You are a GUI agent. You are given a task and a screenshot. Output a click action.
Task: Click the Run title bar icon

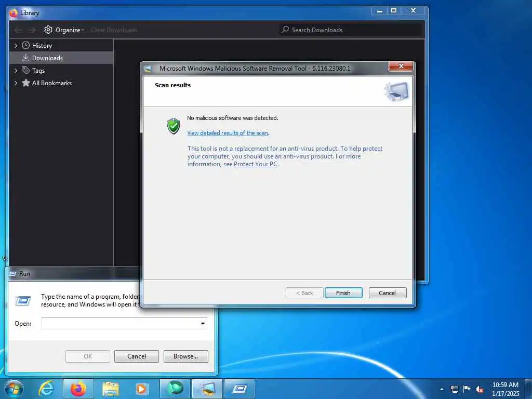pyautogui.click(x=12, y=274)
